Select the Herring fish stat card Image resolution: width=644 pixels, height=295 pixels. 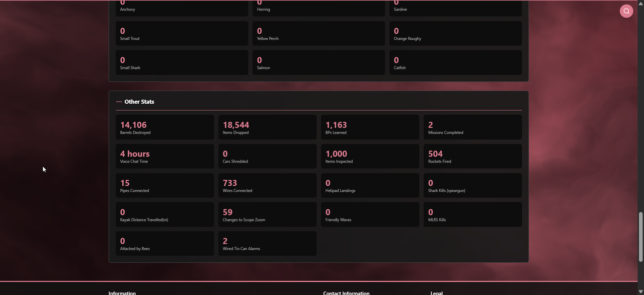click(318, 8)
